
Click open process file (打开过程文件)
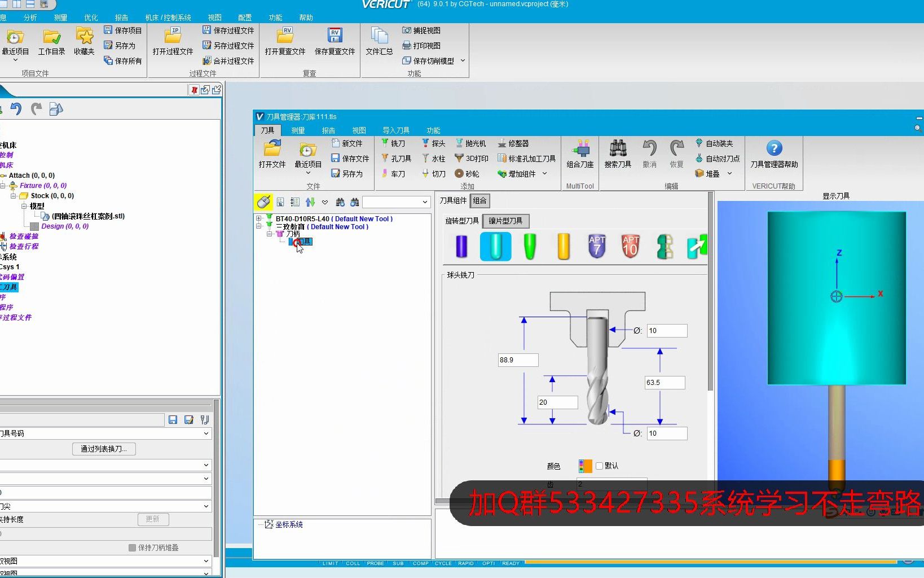tap(173, 42)
